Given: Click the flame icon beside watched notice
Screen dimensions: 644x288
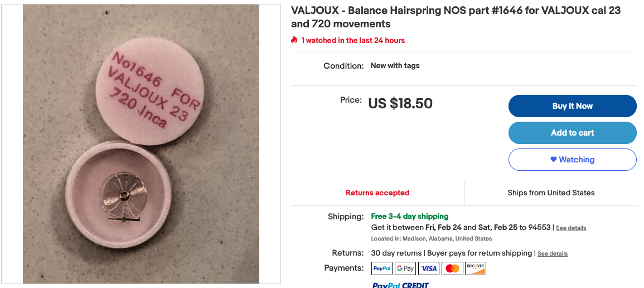Looking at the screenshot, I should (x=294, y=40).
